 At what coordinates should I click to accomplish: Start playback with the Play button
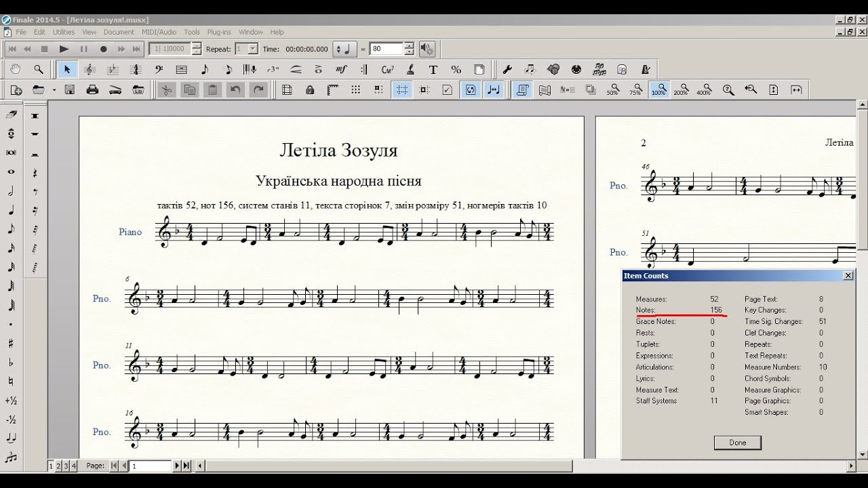[x=64, y=49]
